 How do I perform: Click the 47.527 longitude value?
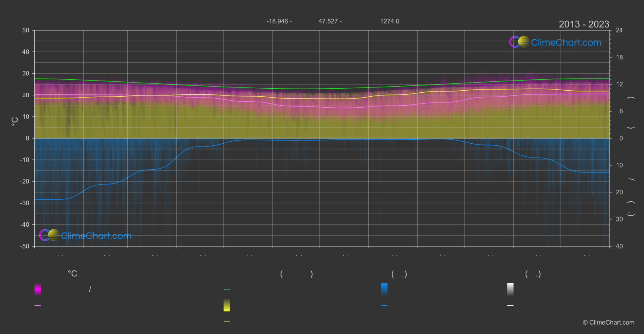tap(328, 21)
